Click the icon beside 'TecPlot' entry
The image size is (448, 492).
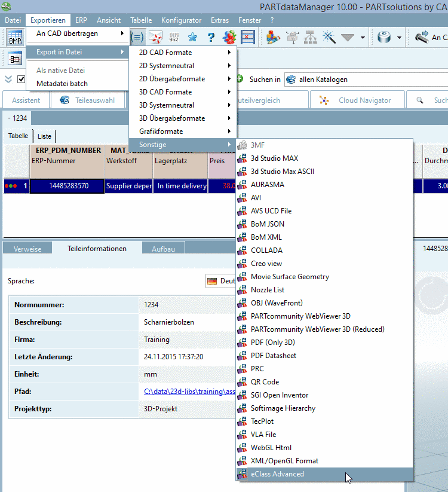[x=242, y=421]
